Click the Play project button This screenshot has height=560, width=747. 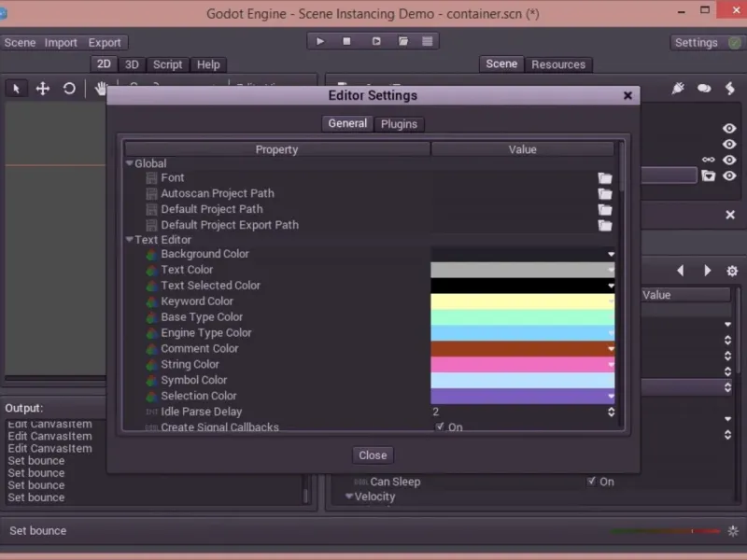click(320, 41)
